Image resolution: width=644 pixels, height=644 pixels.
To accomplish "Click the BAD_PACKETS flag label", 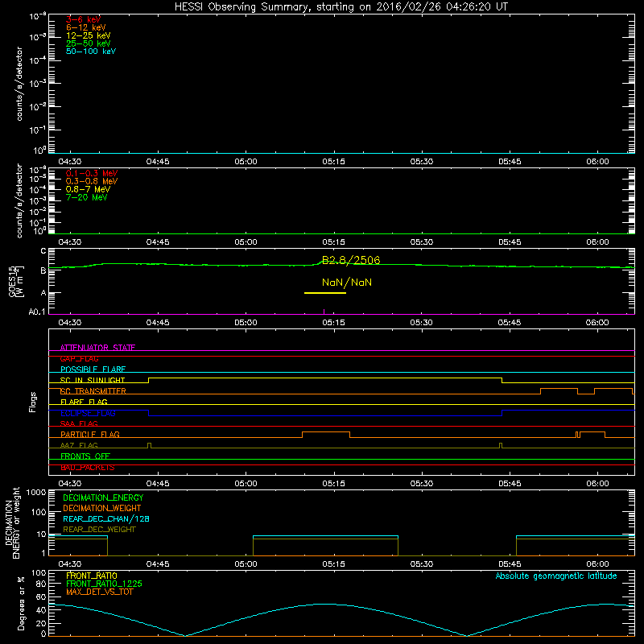I will (x=88, y=467).
